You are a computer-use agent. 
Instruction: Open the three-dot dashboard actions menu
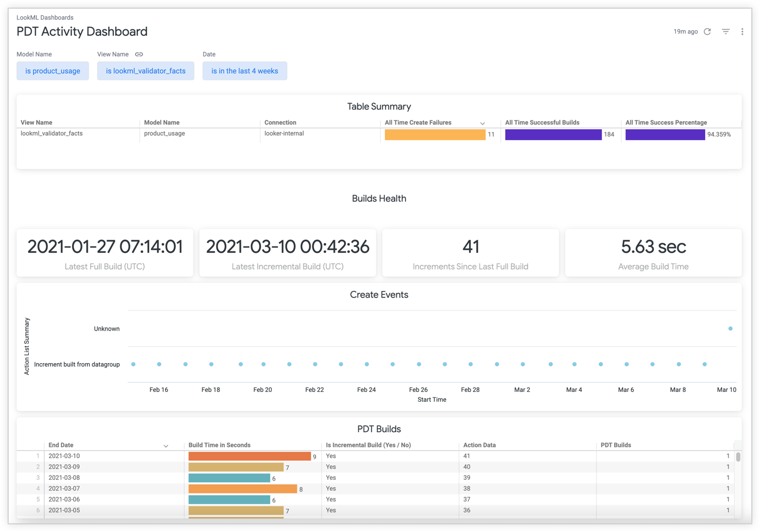[742, 31]
